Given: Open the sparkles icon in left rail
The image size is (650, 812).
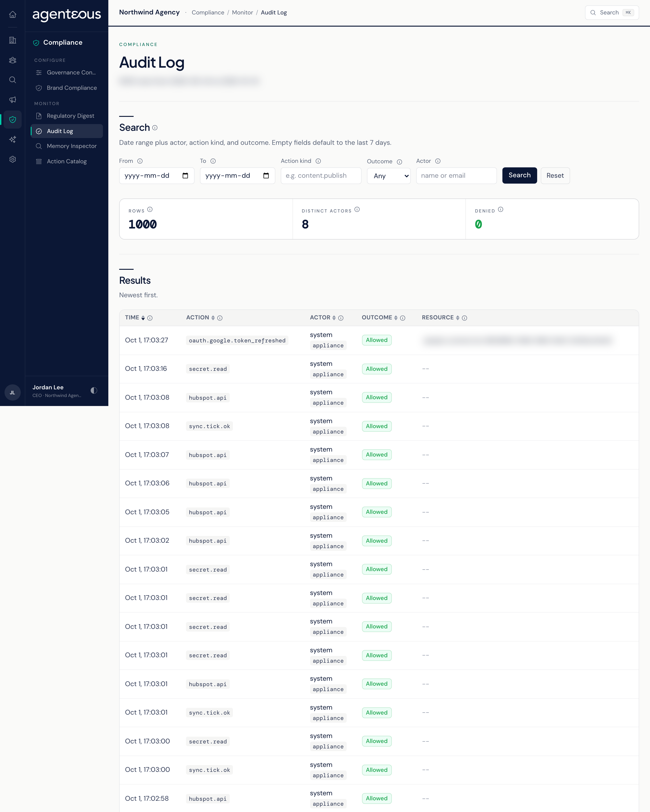Looking at the screenshot, I should point(12,139).
